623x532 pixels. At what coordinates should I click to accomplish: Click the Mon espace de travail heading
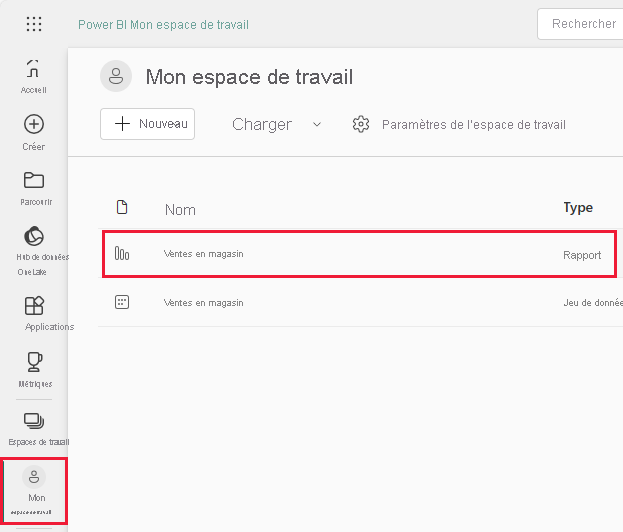pyautogui.click(x=250, y=77)
